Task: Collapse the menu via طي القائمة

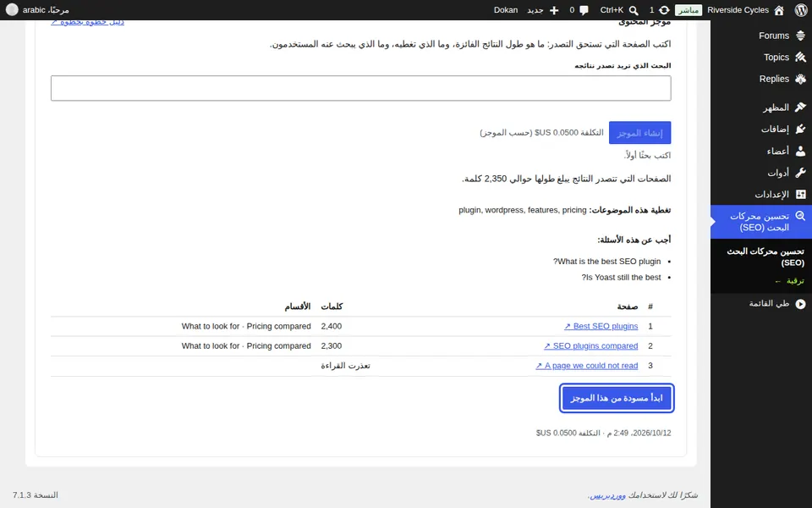Action: point(769,304)
